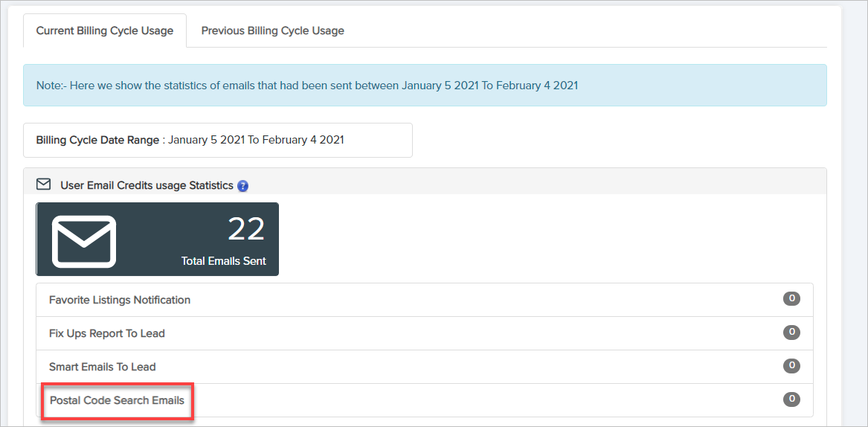The width and height of the screenshot is (868, 427).
Task: Click the 22 total emails count
Action: 245,229
